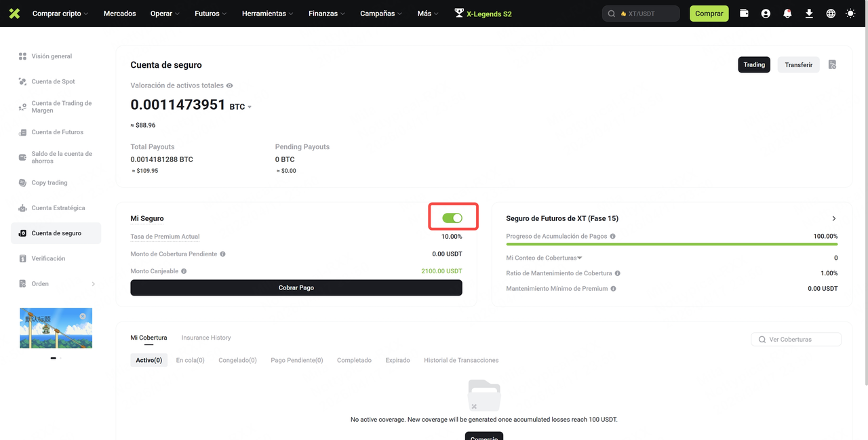Open the language globe icon

click(831, 13)
